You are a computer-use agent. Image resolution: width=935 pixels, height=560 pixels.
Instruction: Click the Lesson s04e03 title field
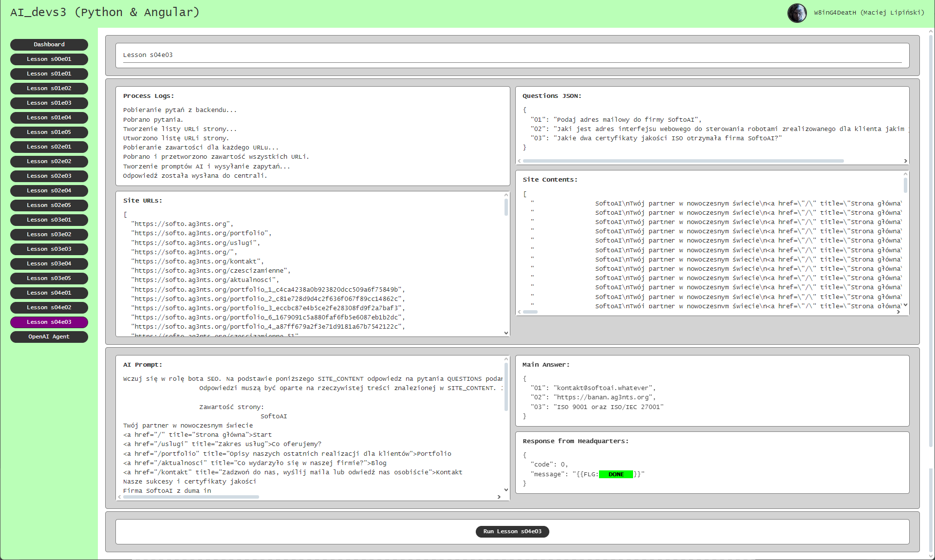[512, 55]
